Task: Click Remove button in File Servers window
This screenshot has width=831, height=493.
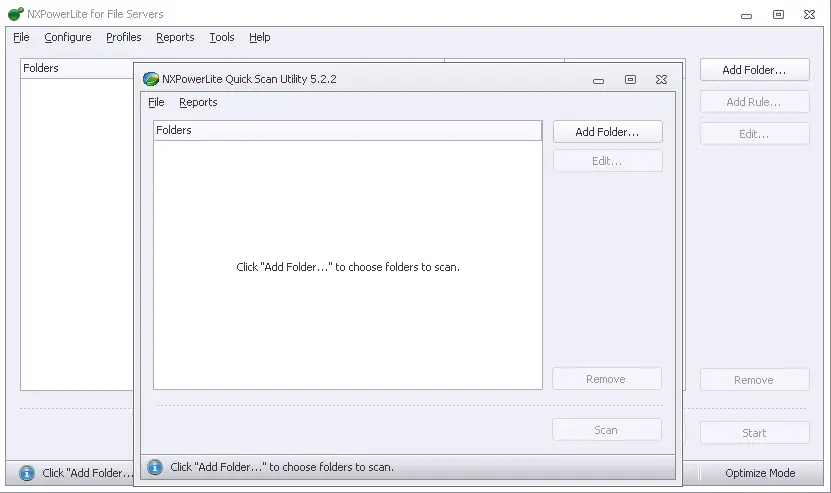Action: coord(754,380)
